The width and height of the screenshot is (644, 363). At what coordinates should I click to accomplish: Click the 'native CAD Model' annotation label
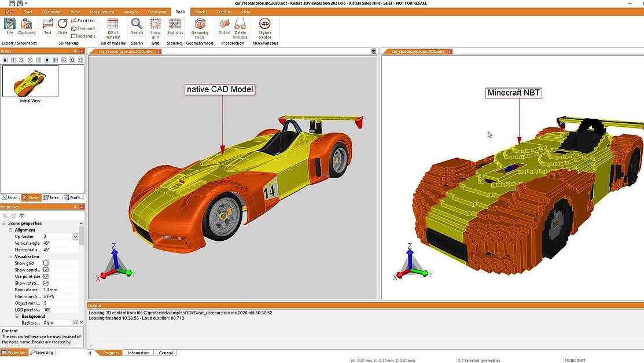tap(220, 90)
